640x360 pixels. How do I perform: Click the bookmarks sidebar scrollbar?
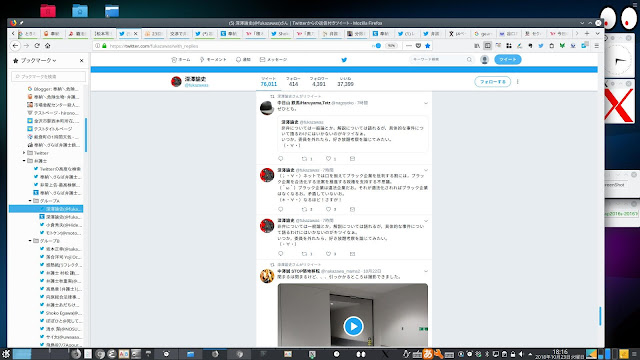pos(86,135)
